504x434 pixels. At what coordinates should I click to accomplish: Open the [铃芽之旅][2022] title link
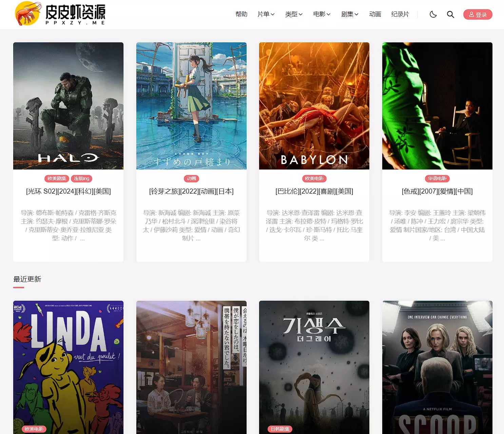click(191, 191)
